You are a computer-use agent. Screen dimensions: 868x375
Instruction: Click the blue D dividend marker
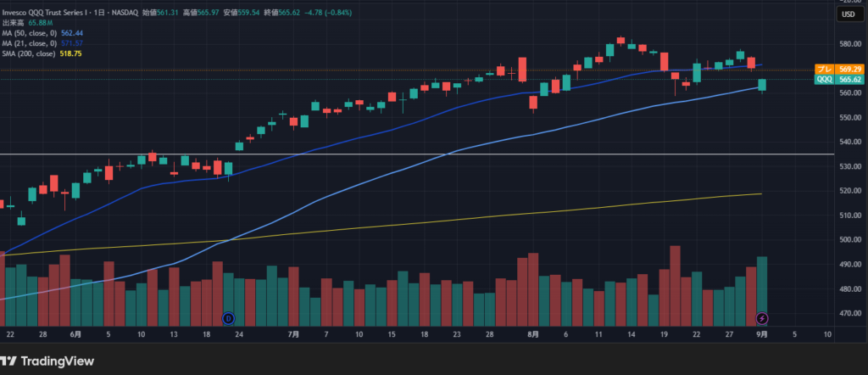click(229, 318)
